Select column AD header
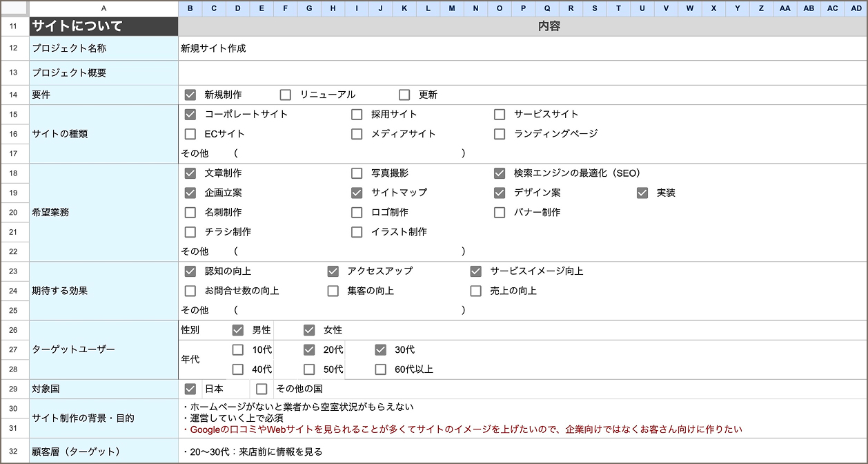 (856, 8)
